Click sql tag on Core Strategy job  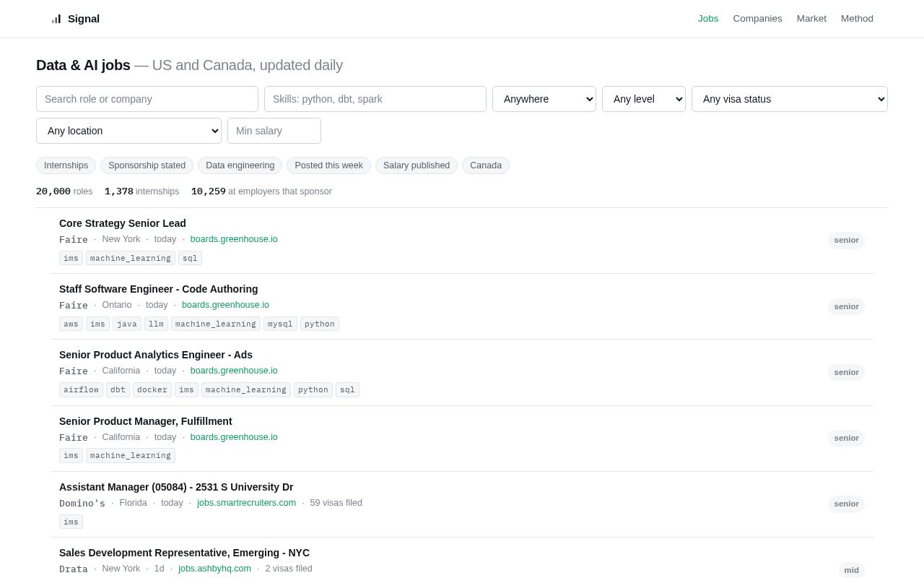point(190,258)
